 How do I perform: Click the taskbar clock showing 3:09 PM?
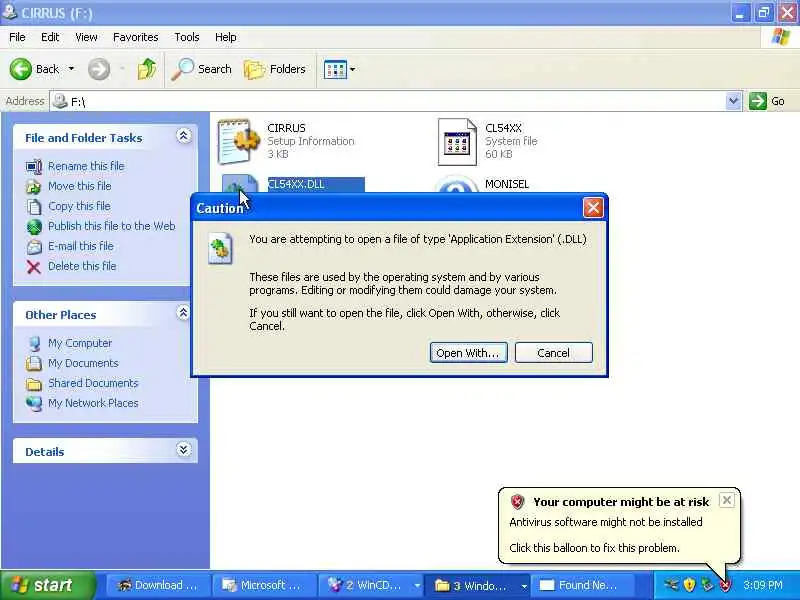click(763, 585)
